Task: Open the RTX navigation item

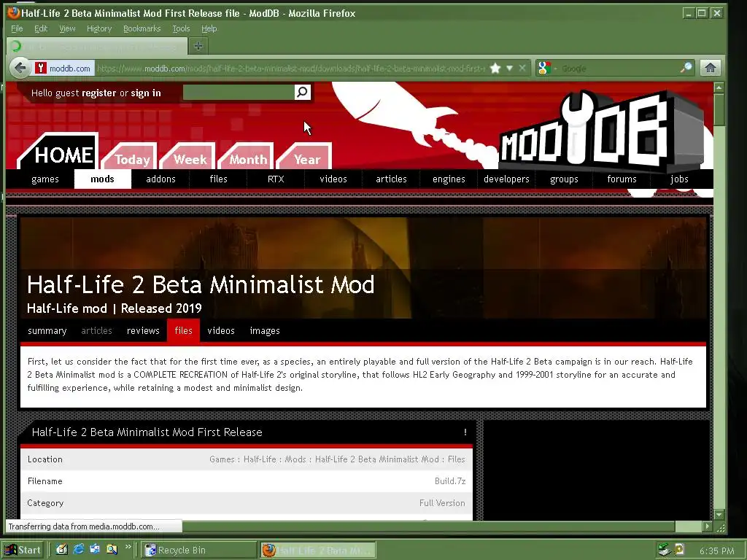Action: [276, 179]
